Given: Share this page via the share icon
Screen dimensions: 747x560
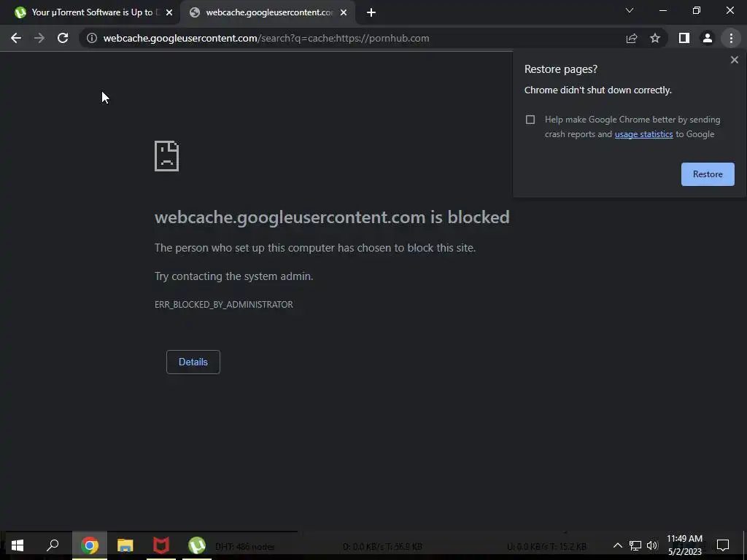Looking at the screenshot, I should pos(632,38).
